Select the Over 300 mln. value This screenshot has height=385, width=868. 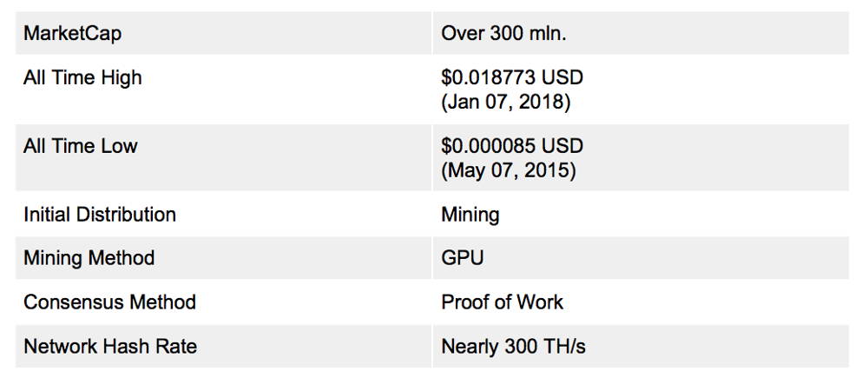click(503, 34)
